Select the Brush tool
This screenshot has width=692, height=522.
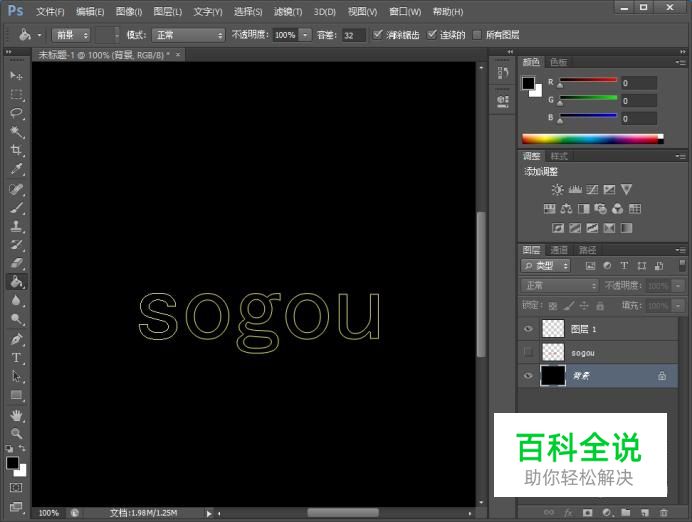coord(16,207)
